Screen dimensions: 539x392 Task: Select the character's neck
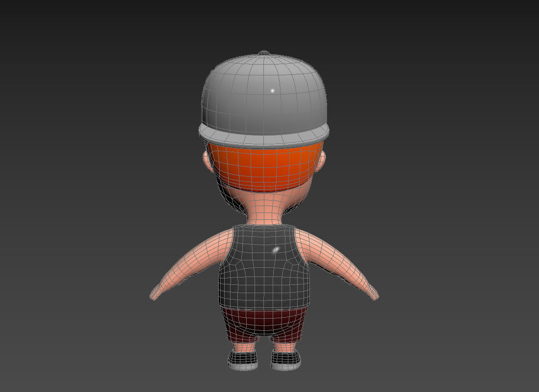click(264, 210)
